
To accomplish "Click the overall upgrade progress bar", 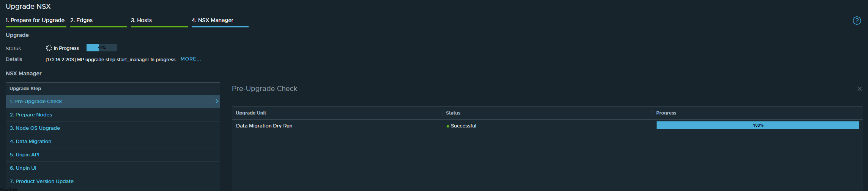I will pyautogui.click(x=102, y=48).
